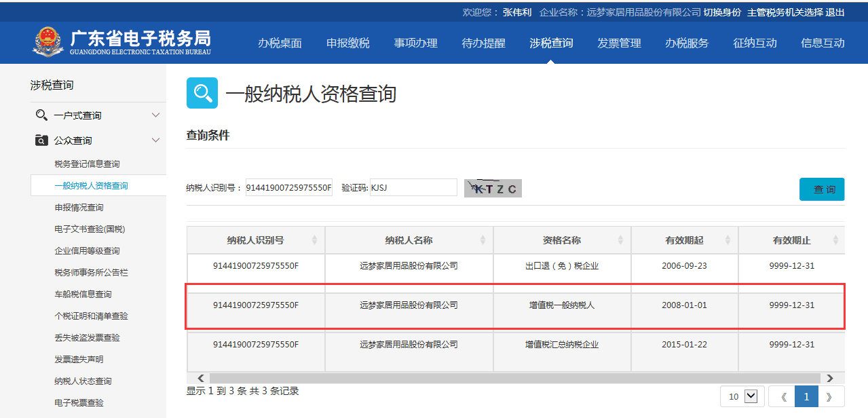The height and width of the screenshot is (418, 868).
Task: Click the horizontal scrollbar right arrow
Action: [x=829, y=378]
